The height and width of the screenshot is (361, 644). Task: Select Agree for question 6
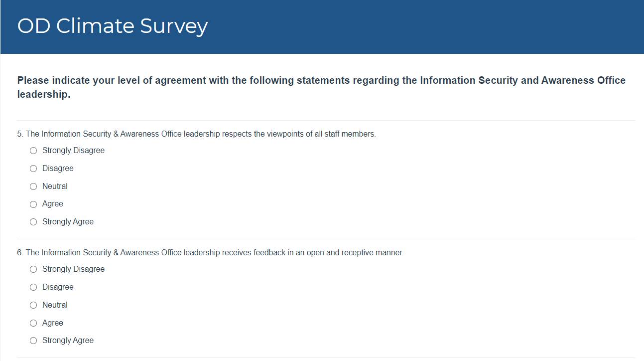[33, 323]
